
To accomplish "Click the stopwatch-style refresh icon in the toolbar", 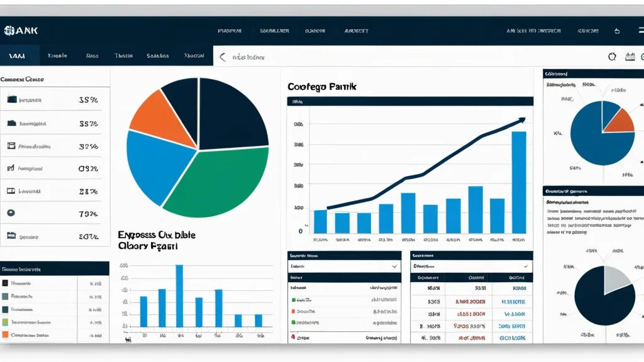I will (x=612, y=57).
